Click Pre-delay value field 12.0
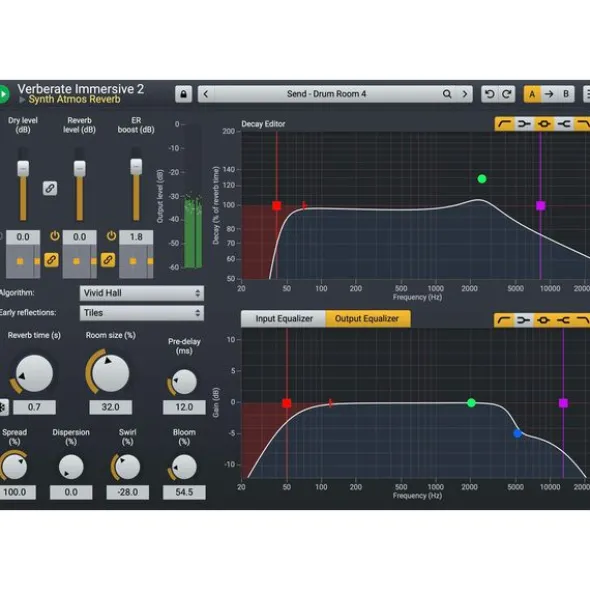The height and width of the screenshot is (591, 590). pos(184,407)
